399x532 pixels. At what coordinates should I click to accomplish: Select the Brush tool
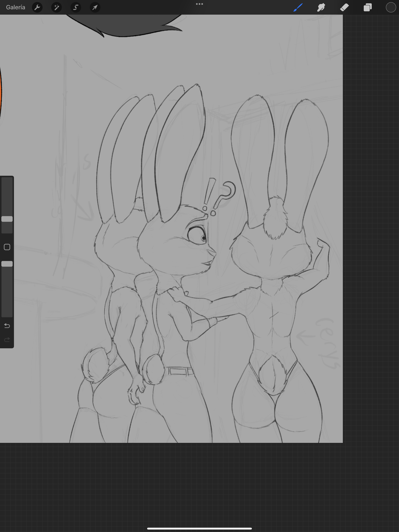pyautogui.click(x=298, y=7)
